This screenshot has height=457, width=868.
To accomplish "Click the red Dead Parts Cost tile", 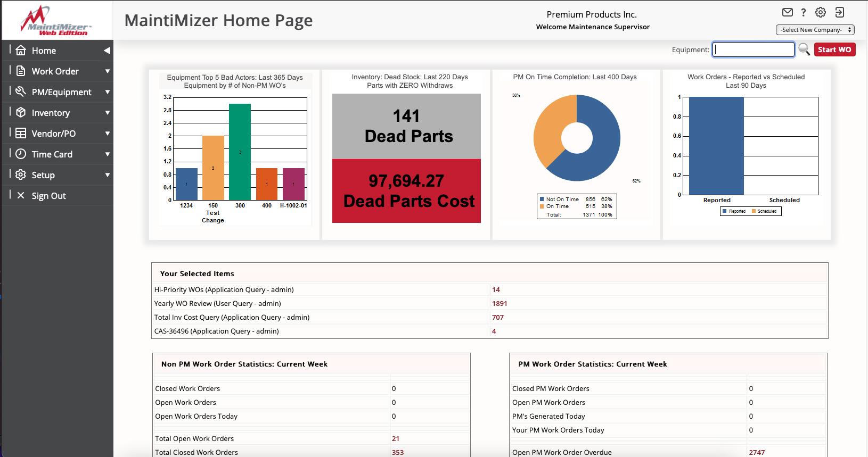I will [x=406, y=190].
